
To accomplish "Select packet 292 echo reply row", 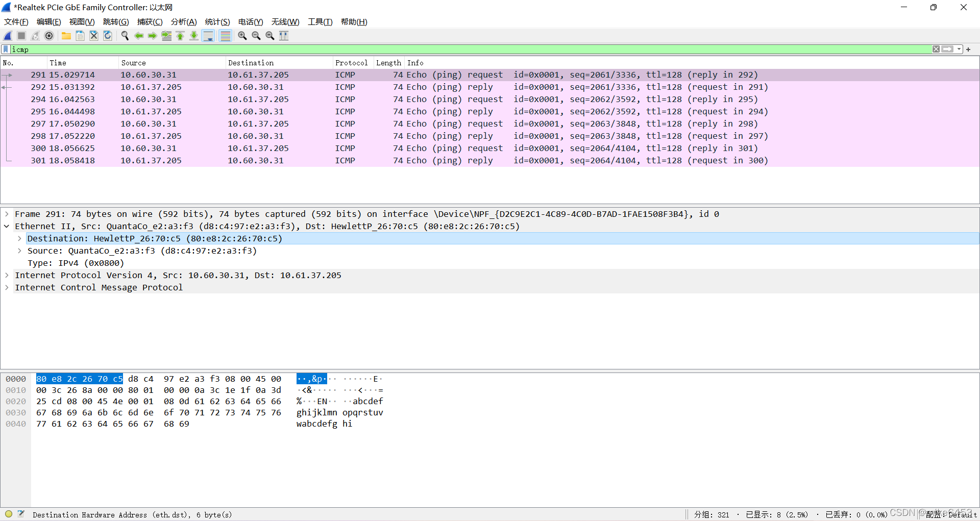I will tap(490, 87).
